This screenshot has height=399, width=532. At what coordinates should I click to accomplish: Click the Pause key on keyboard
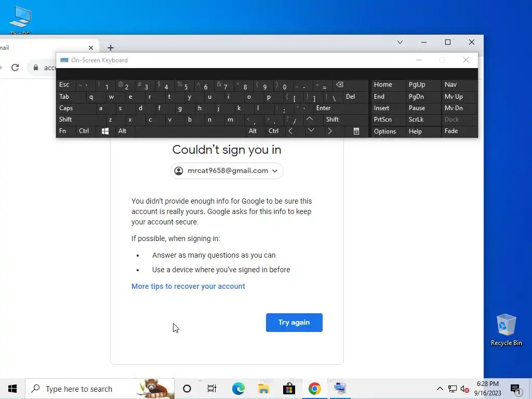[423, 108]
